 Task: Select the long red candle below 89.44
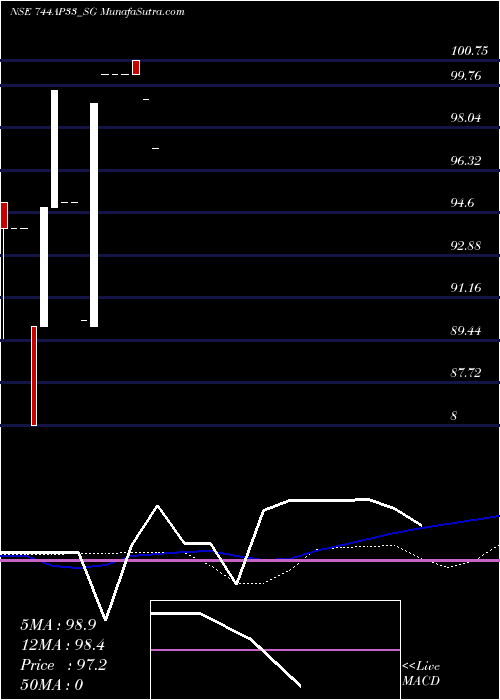(34, 376)
